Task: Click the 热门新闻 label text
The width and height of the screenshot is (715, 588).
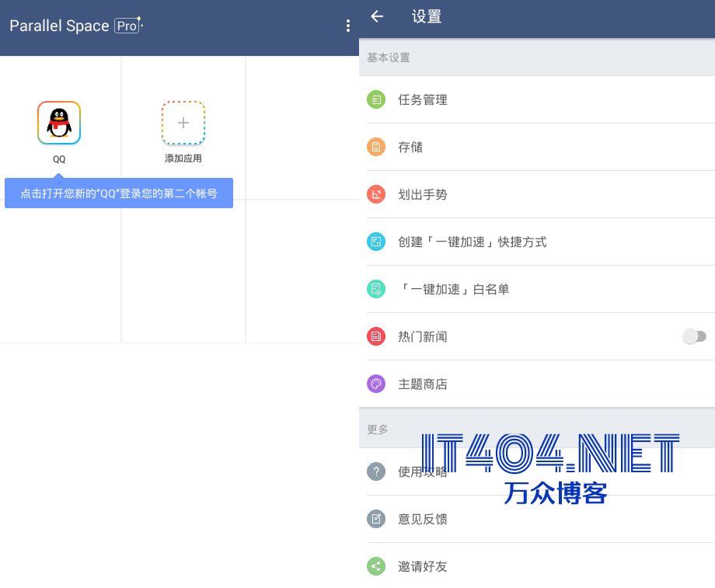Action: [x=422, y=336]
